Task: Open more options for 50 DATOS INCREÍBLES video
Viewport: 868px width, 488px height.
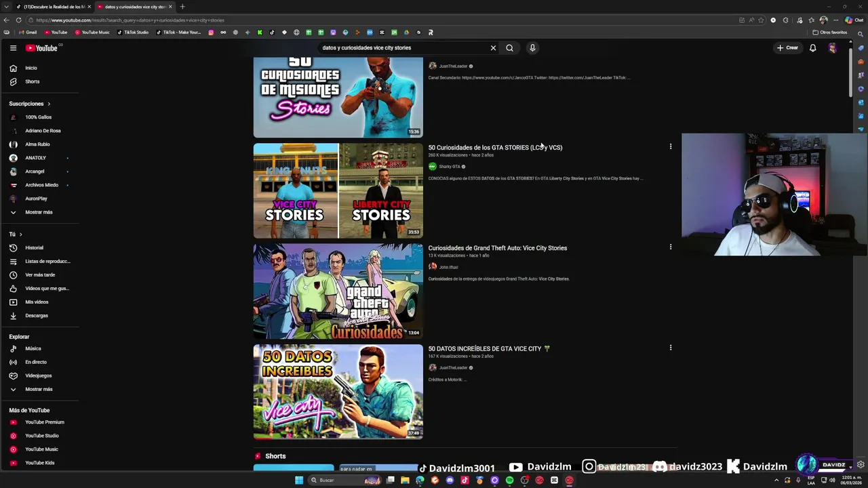Action: click(x=671, y=348)
